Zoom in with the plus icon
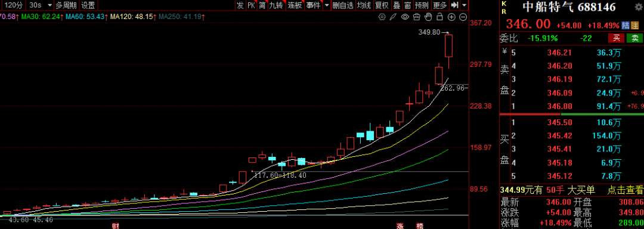Viewport: 644px width, 229px height. (x=451, y=17)
